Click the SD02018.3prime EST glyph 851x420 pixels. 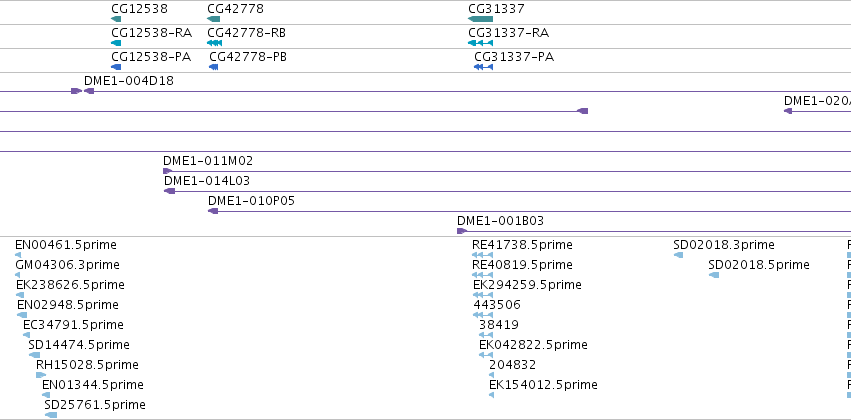[678, 254]
